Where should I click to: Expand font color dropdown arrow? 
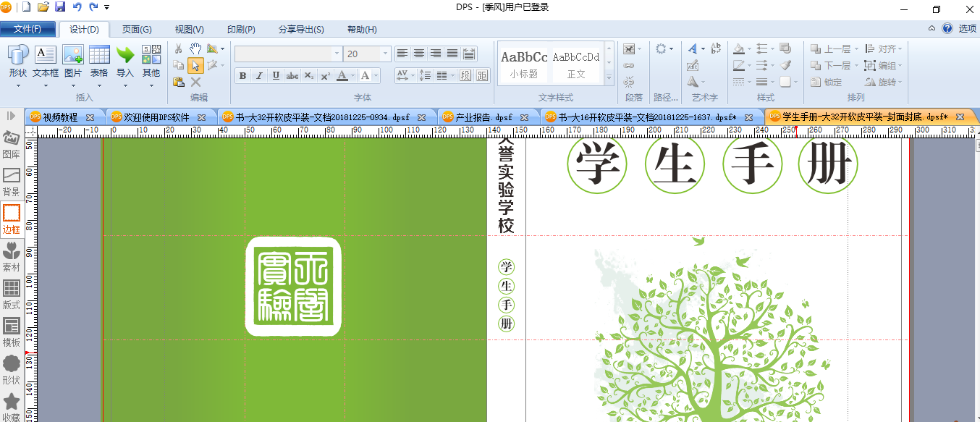[x=352, y=75]
